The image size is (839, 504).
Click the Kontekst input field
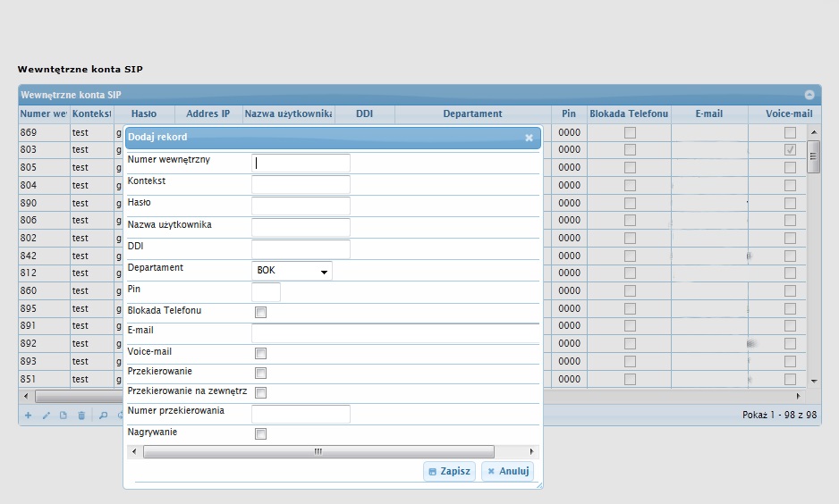[x=301, y=184]
